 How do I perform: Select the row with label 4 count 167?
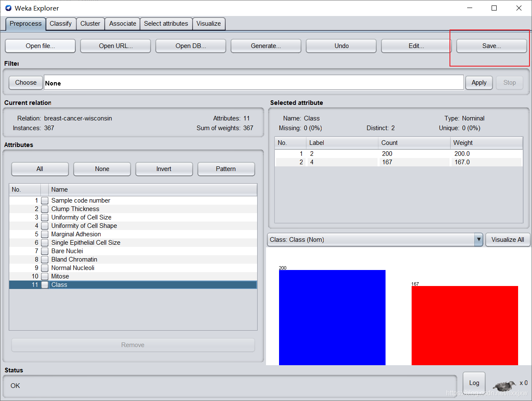[399, 162]
